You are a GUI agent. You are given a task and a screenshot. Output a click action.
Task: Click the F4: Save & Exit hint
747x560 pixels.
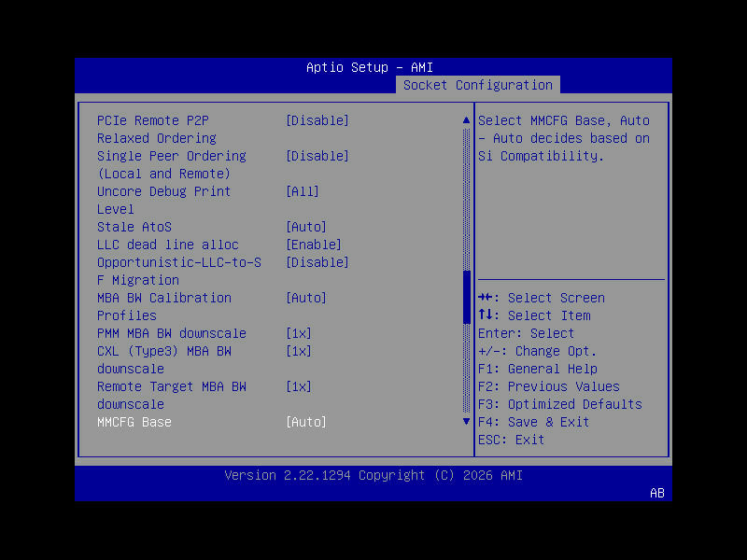coord(533,423)
